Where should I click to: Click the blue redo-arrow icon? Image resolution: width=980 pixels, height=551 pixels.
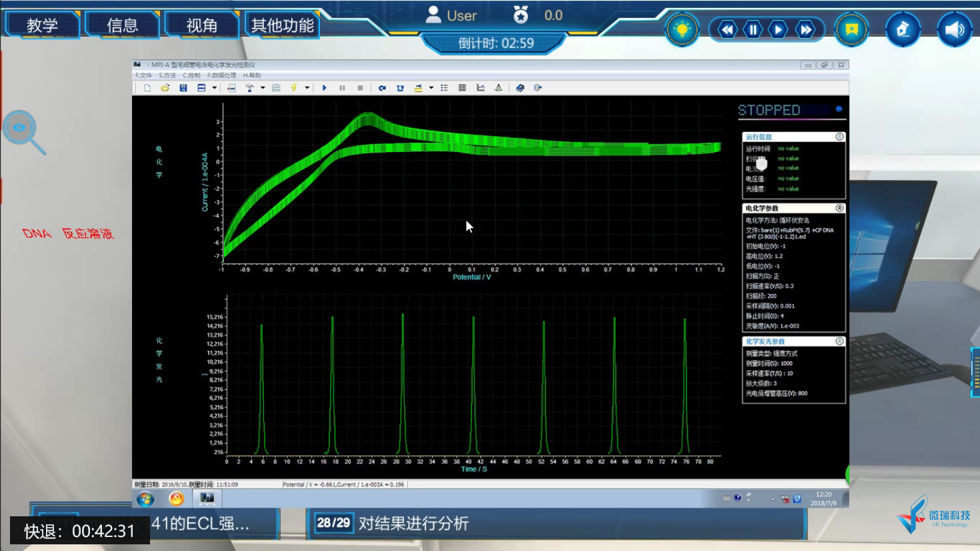(383, 88)
